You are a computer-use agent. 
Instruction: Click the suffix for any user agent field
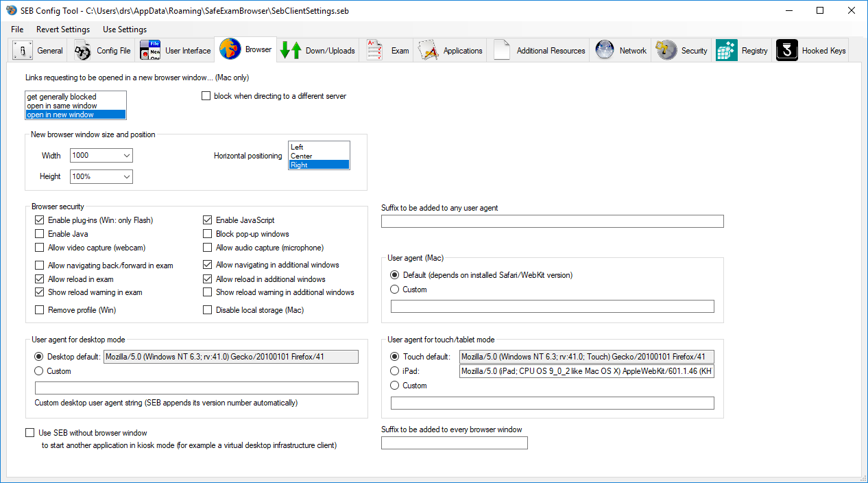point(553,221)
